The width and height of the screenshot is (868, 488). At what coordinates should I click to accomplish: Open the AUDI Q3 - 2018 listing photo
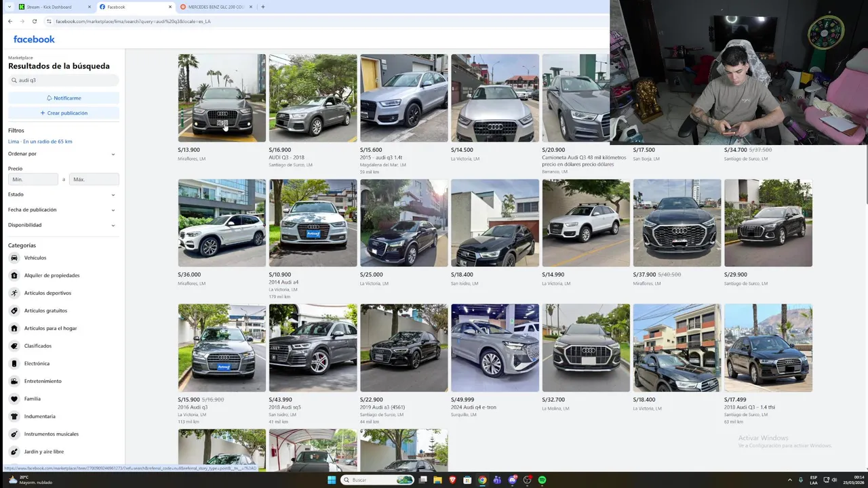tap(313, 98)
